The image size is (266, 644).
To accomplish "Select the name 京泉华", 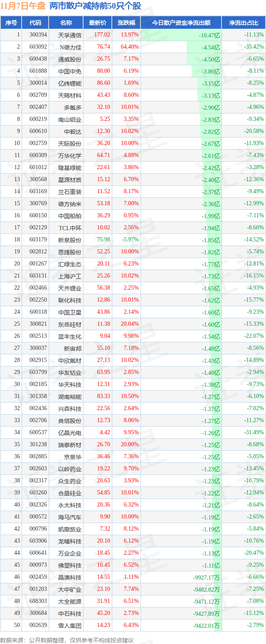I will (73, 457).
